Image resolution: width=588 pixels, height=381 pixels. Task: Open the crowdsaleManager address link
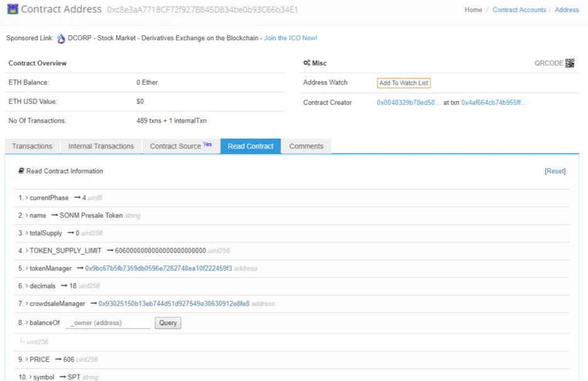174,304
